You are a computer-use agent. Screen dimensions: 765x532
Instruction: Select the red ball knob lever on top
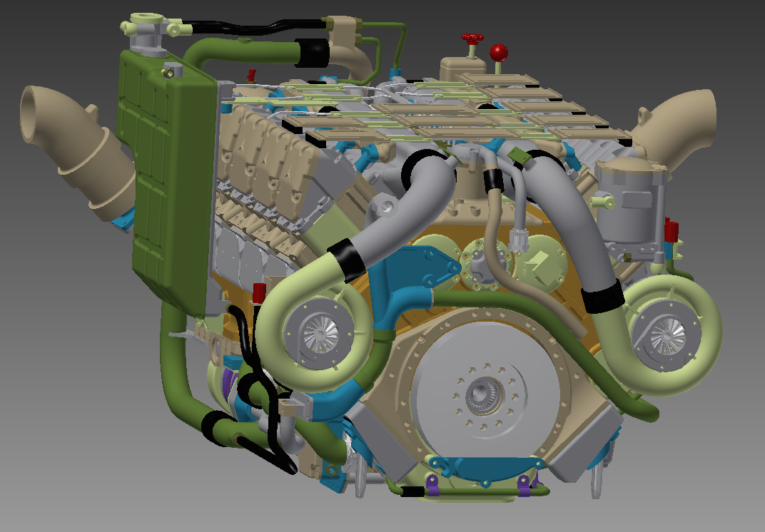(498, 53)
